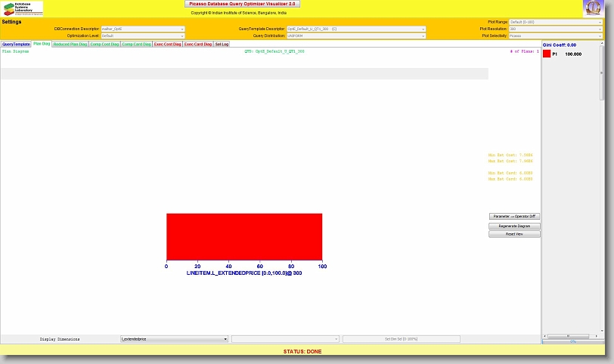The image size is (614, 364).
Task: Click the Parameter Operator Diff button
Action: pos(514,217)
